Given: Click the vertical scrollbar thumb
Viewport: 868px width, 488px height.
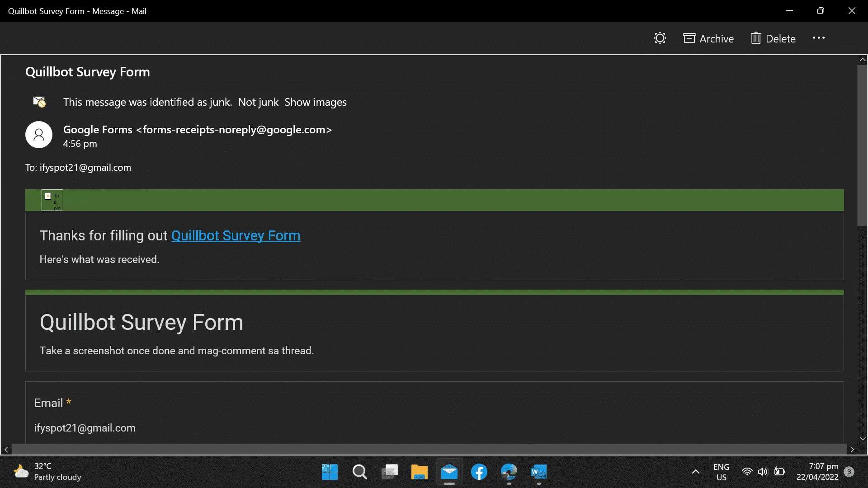Looking at the screenshot, I should [862, 145].
